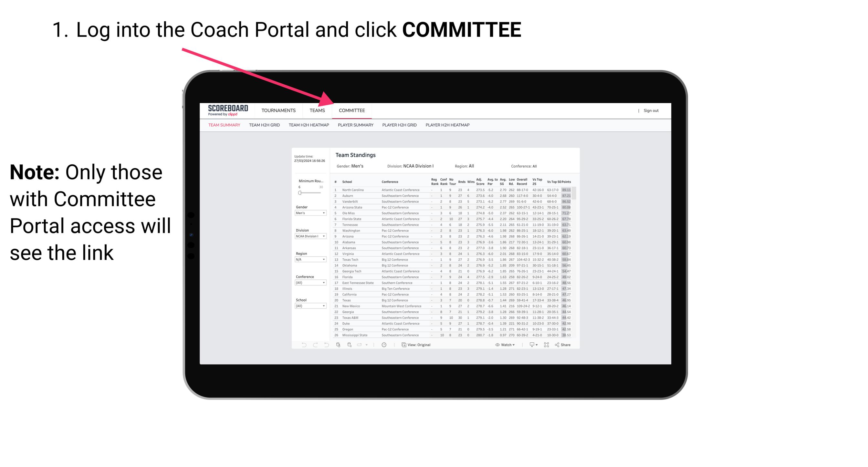Toggle Gender filter to Women's
The width and height of the screenshot is (868, 467).
coord(308,213)
